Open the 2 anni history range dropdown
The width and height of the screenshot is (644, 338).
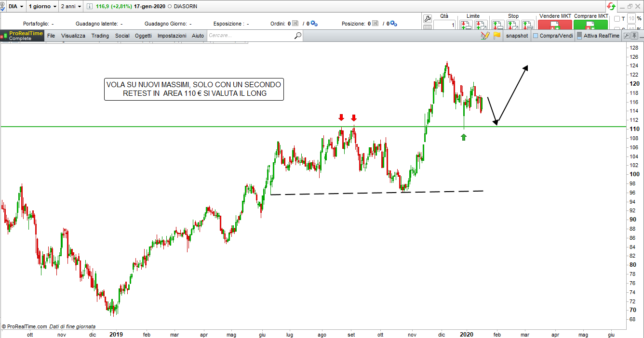tap(71, 6)
